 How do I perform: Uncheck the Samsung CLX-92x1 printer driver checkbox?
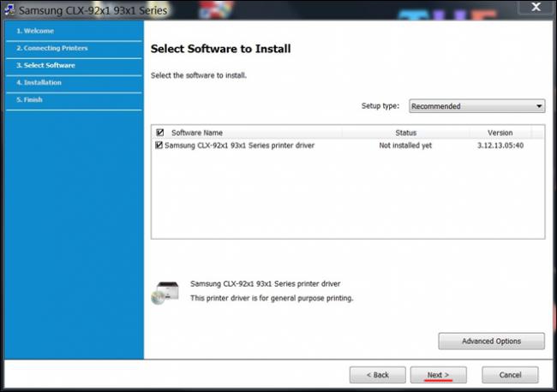pos(159,146)
